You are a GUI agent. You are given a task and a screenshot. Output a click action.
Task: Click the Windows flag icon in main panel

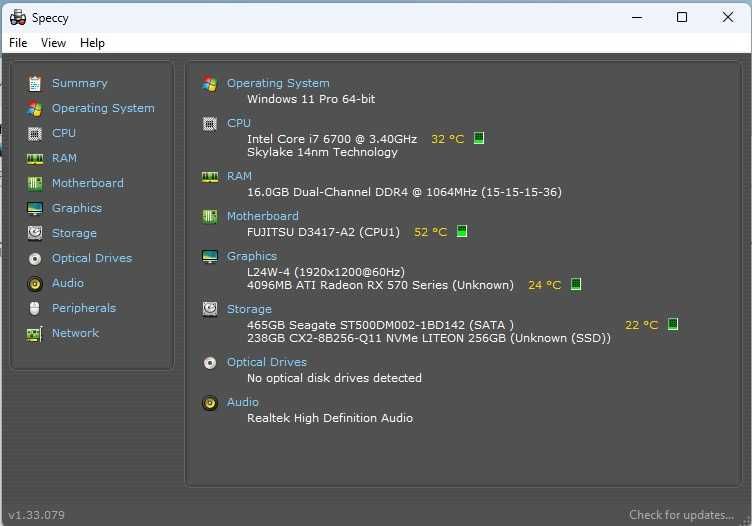(x=210, y=84)
